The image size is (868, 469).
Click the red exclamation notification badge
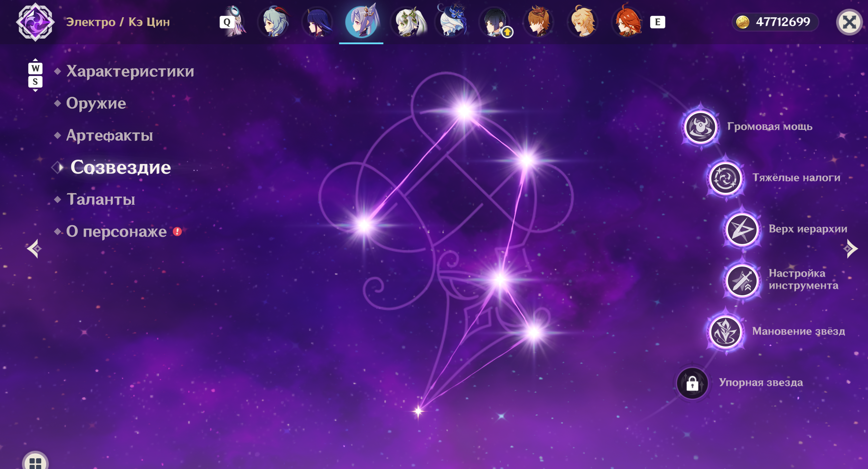tap(177, 231)
